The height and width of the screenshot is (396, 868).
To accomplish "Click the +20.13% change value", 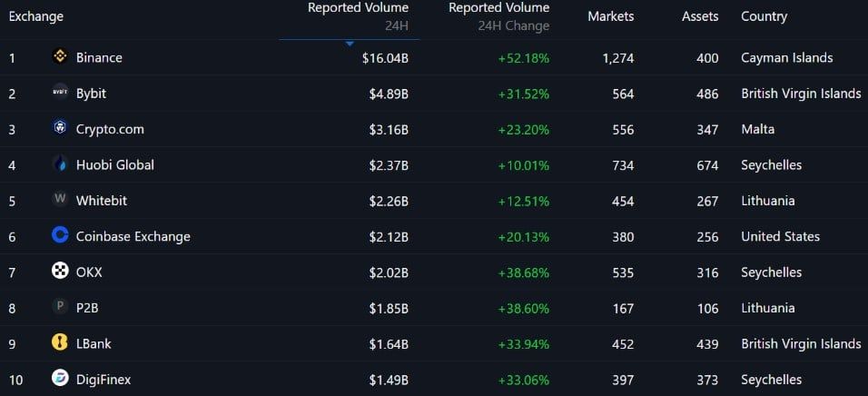I will click(524, 237).
